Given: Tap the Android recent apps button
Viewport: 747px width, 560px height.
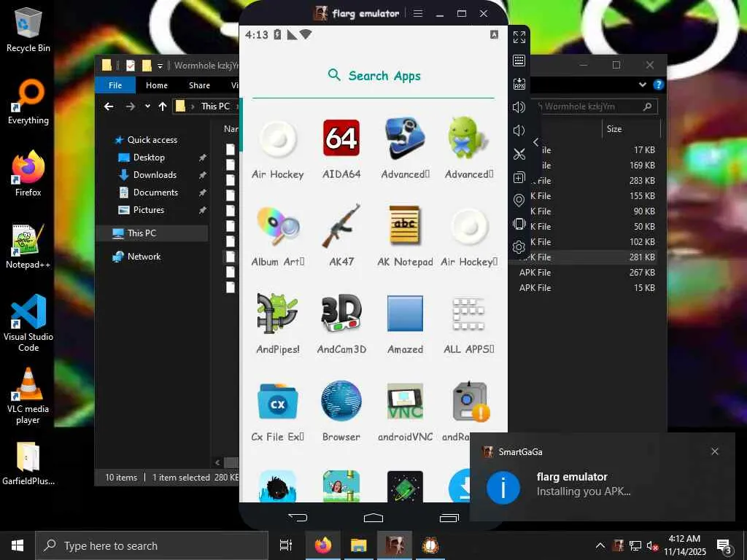Looking at the screenshot, I should point(449,517).
